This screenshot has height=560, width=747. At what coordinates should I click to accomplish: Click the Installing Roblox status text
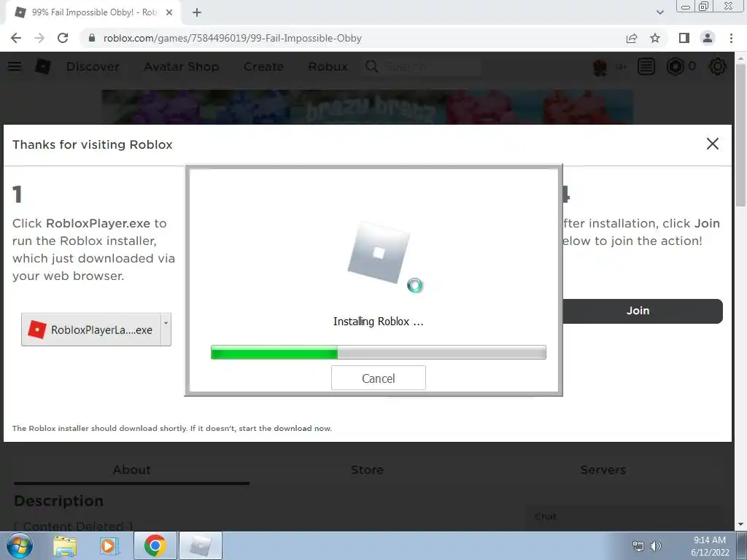(379, 322)
